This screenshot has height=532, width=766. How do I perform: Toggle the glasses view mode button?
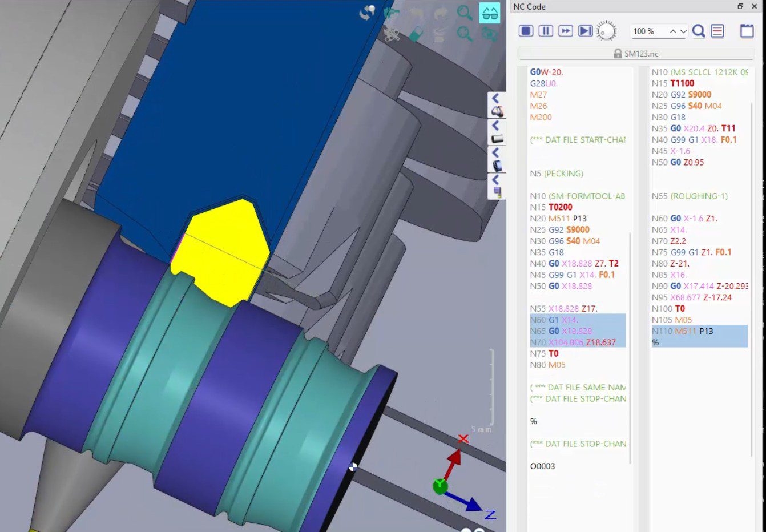[489, 13]
